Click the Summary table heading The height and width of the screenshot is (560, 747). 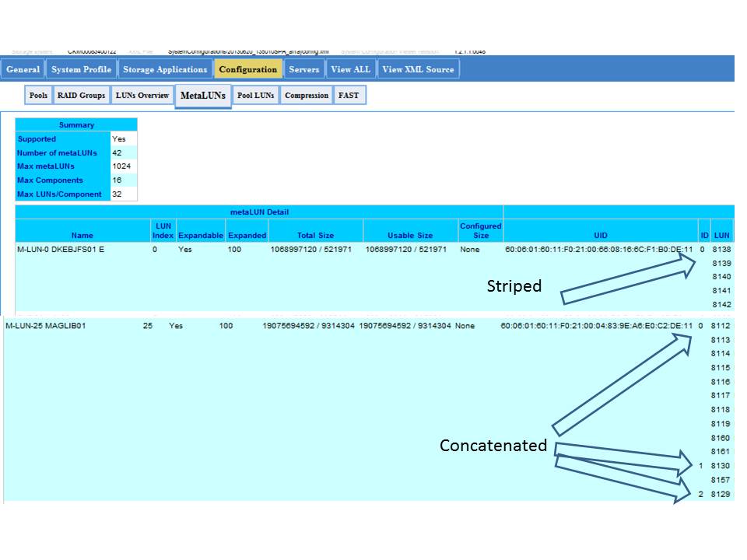[76, 124]
